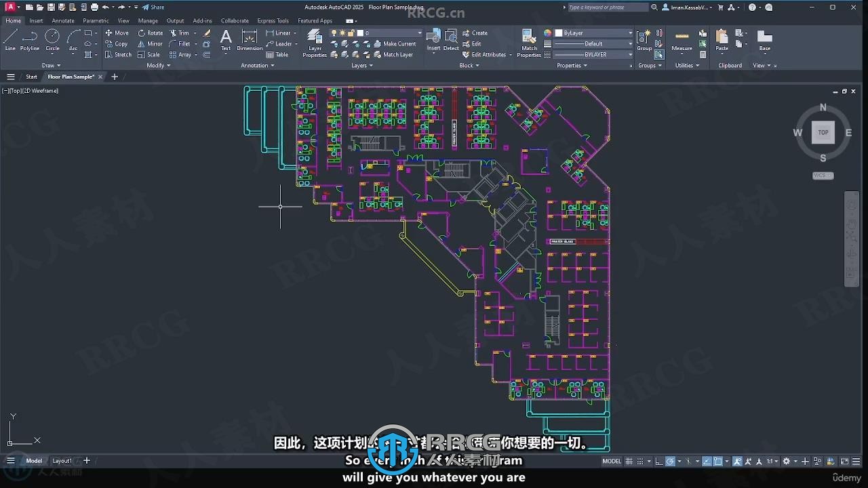868x488 pixels.
Task: Click the Erase tool in Modify panel
Action: (207, 33)
